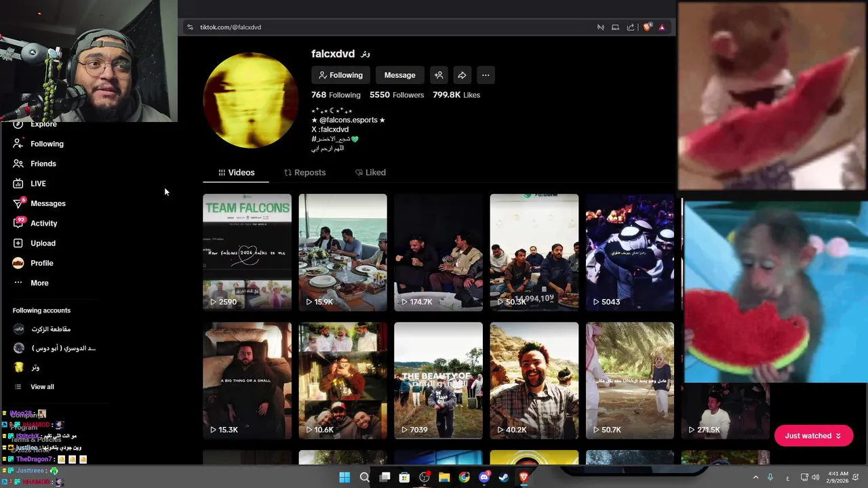Open the @falcons.esports mention in the bio
The height and width of the screenshot is (488, 868).
tap(349, 120)
